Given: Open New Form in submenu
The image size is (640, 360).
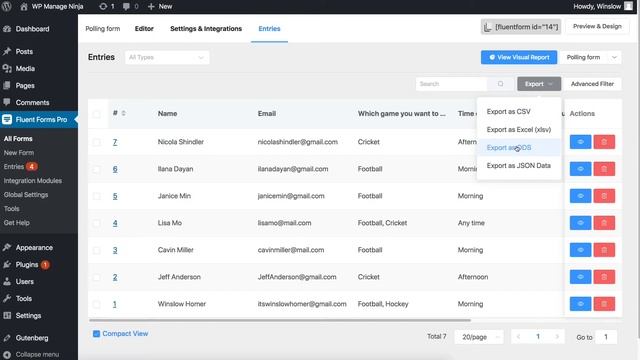Looking at the screenshot, I should tap(19, 153).
